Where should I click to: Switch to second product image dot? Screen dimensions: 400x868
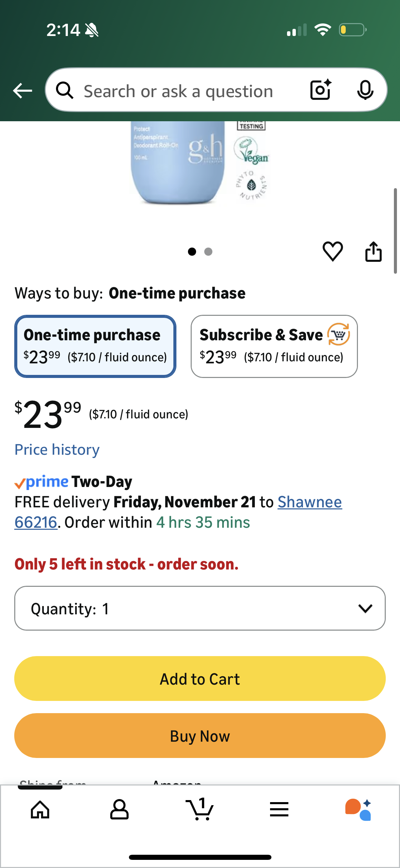[208, 252]
